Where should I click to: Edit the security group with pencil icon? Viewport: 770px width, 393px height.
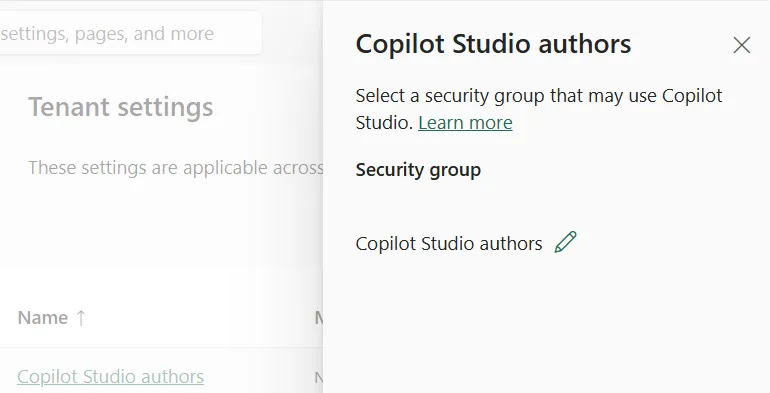pyautogui.click(x=565, y=242)
